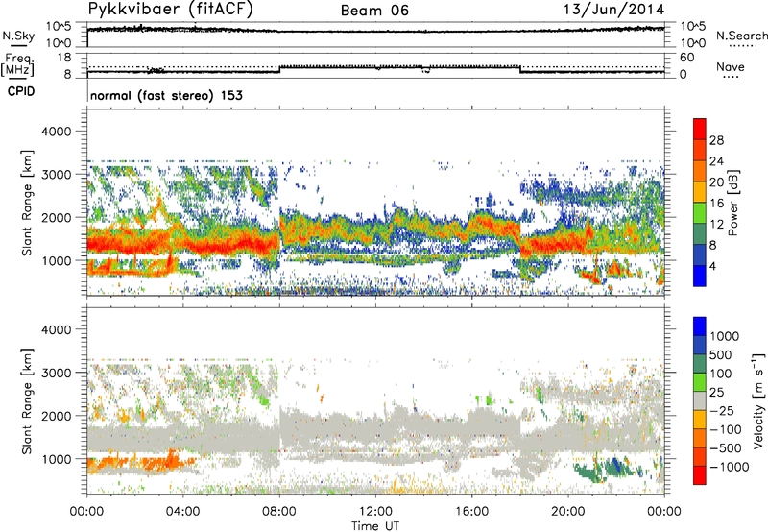The height and width of the screenshot is (532, 768).
Task: Click the 500 label on velocity colorbar
Action: tap(721, 355)
